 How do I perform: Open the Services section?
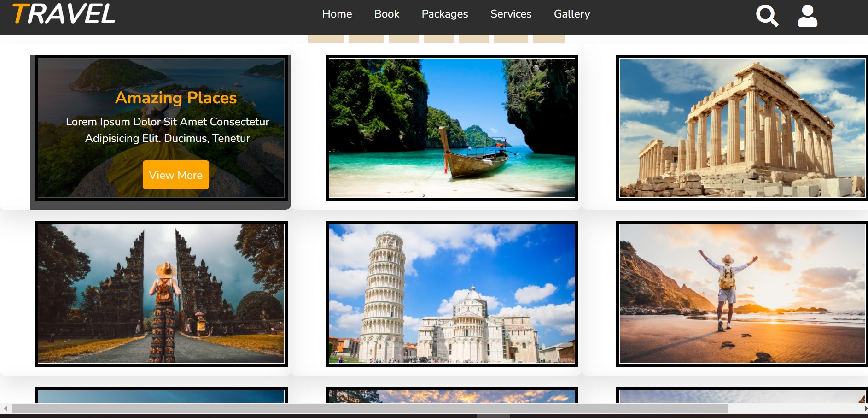(511, 14)
